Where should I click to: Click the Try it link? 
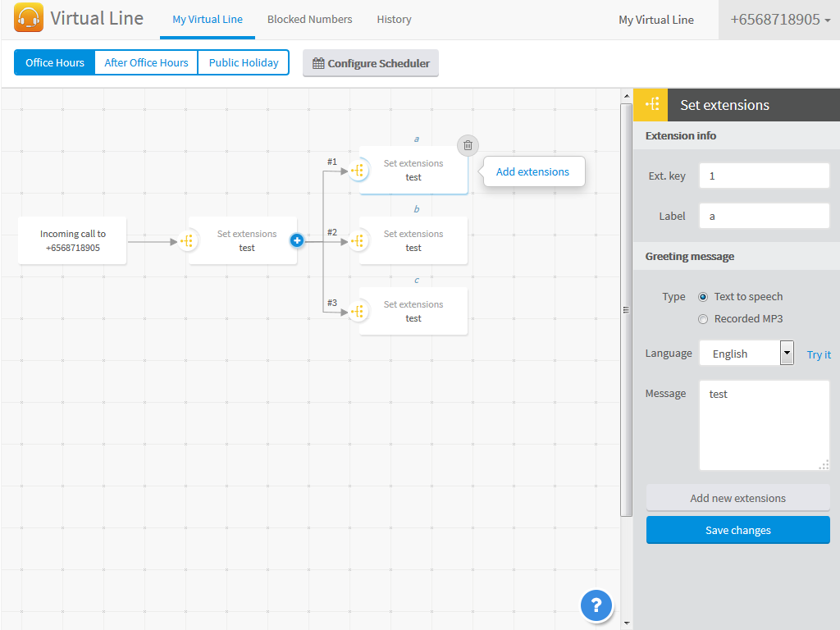point(819,354)
